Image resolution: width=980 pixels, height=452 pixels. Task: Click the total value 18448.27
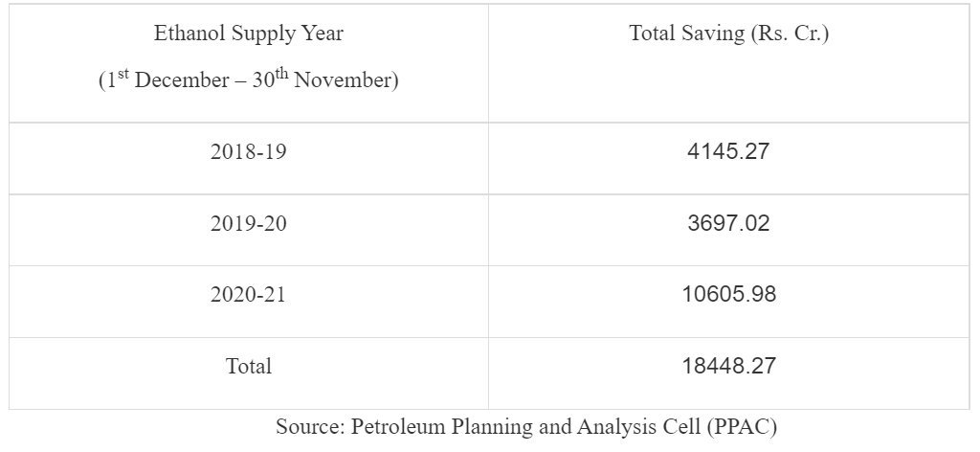click(x=728, y=366)
